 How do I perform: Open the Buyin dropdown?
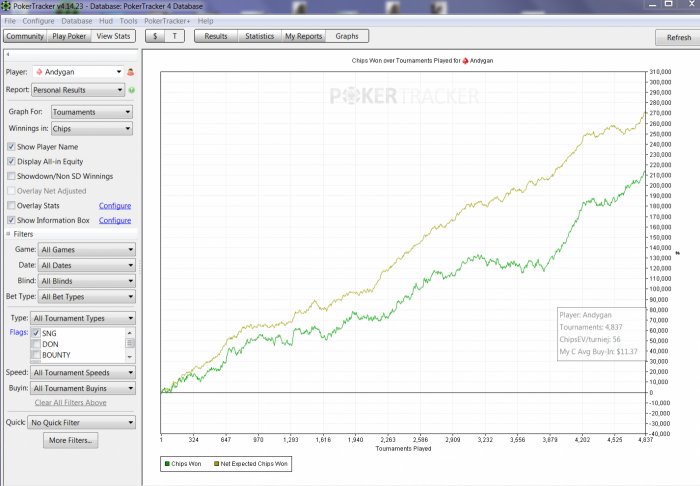point(83,388)
